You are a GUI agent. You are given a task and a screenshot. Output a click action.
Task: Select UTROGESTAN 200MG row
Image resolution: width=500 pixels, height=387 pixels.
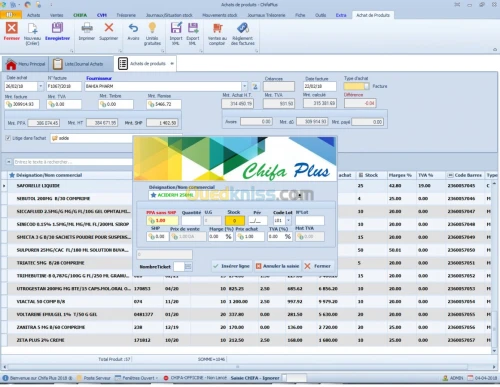coord(246,289)
